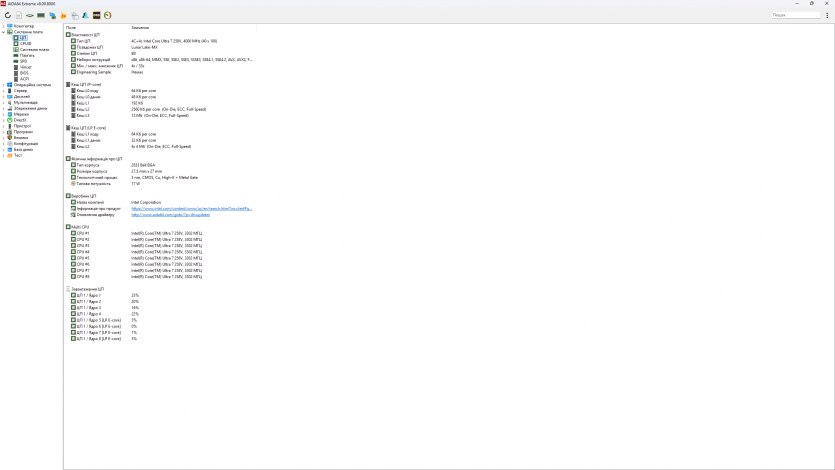Open the DirectX category in sidebar

(20, 120)
